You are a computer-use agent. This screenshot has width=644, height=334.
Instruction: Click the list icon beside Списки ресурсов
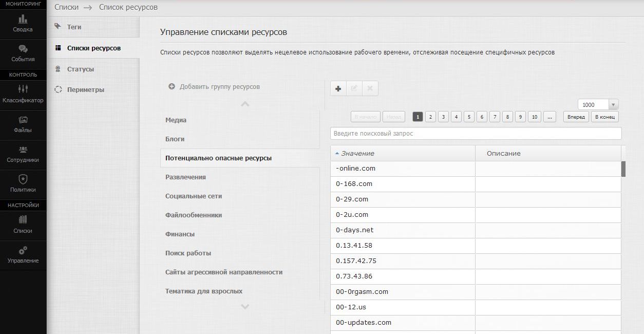tap(58, 48)
